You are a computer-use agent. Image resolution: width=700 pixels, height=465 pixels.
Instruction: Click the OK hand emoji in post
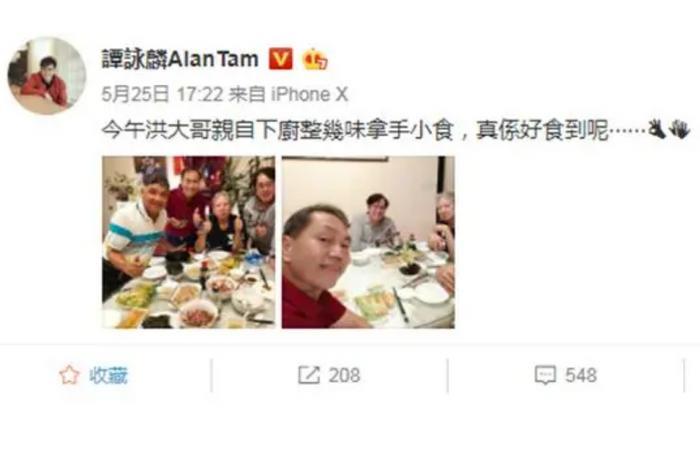[x=657, y=129]
